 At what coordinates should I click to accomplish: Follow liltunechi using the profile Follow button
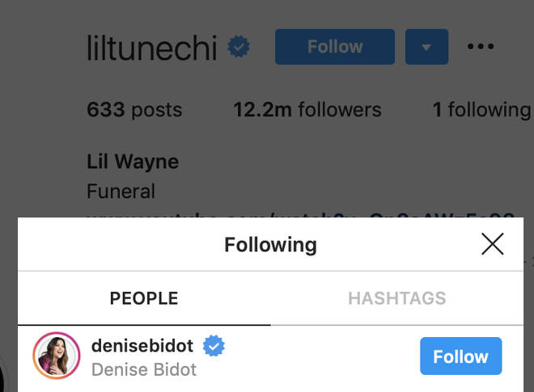[335, 47]
